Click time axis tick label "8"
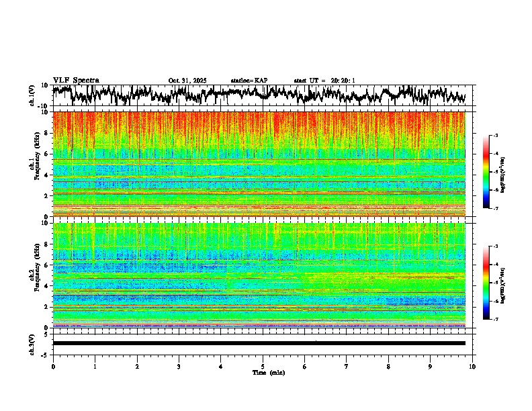The image size is (532, 411). coord(388,367)
